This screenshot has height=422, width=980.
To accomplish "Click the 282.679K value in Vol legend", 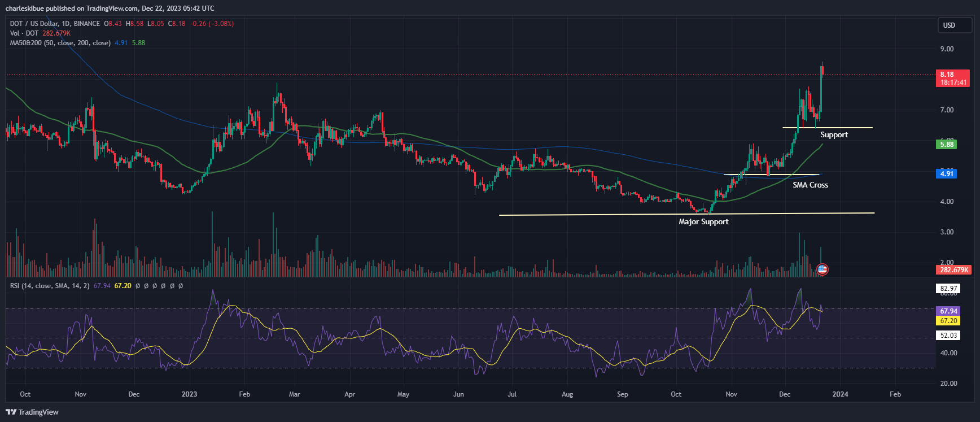I will tap(56, 33).
